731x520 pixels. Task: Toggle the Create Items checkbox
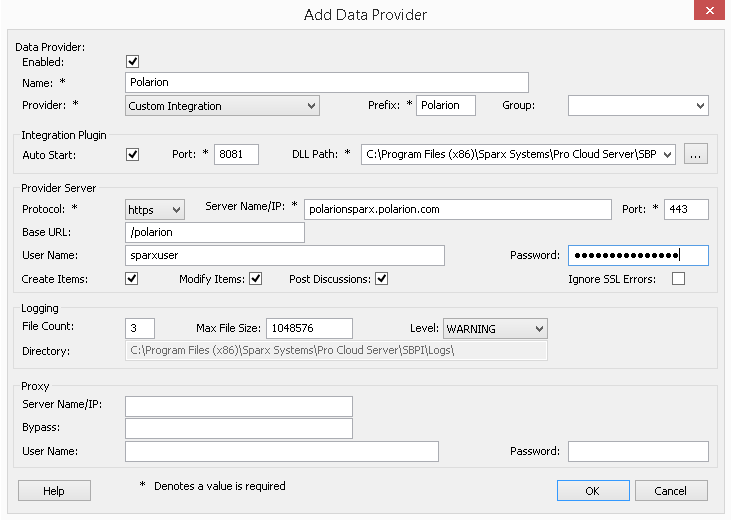coord(132,279)
